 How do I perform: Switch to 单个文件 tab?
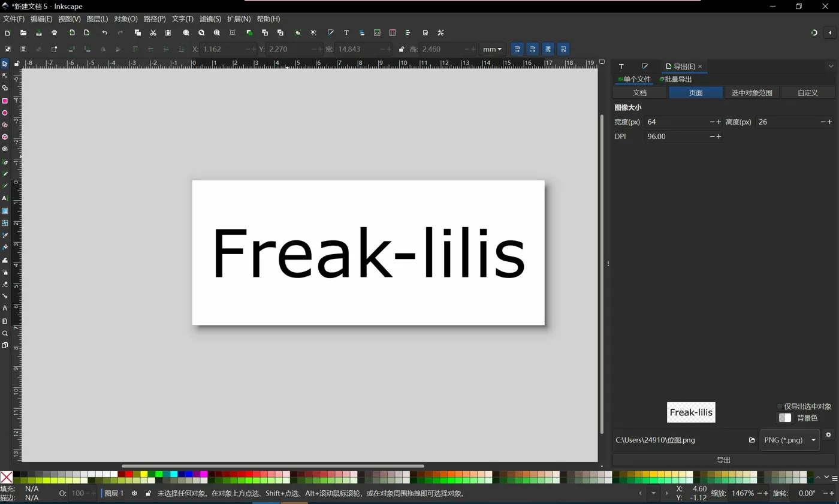pyautogui.click(x=634, y=79)
